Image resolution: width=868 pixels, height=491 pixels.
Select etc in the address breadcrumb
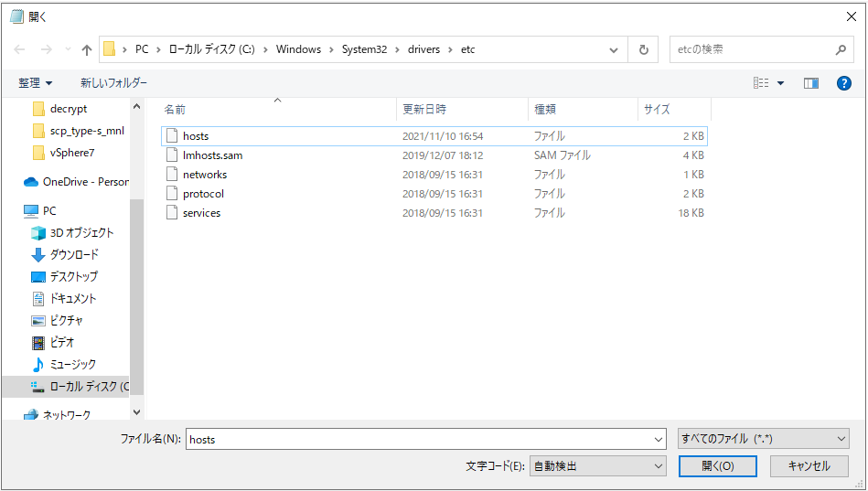point(467,49)
